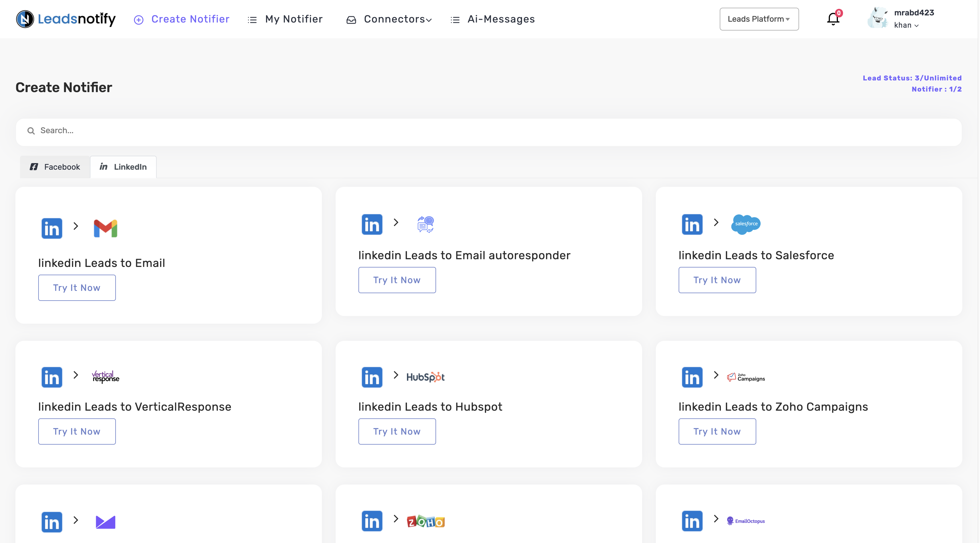Click the LinkedIn tab icon

click(x=104, y=167)
